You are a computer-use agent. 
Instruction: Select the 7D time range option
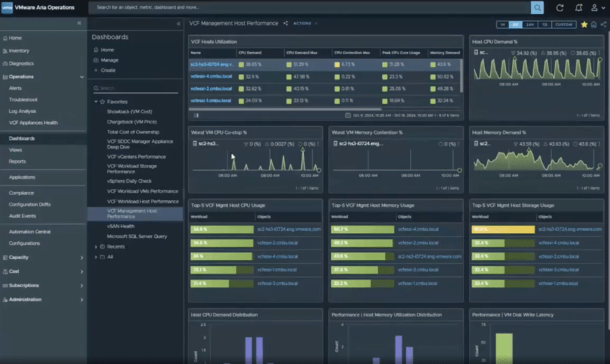544,24
